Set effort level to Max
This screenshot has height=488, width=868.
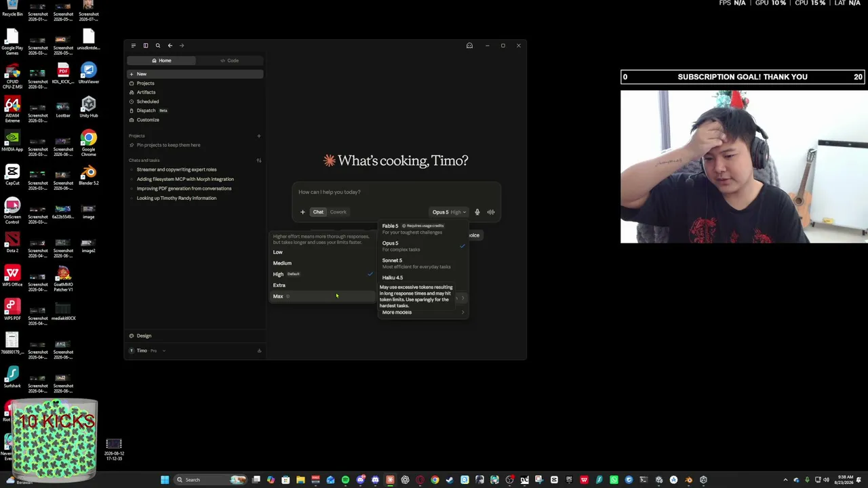point(323,296)
